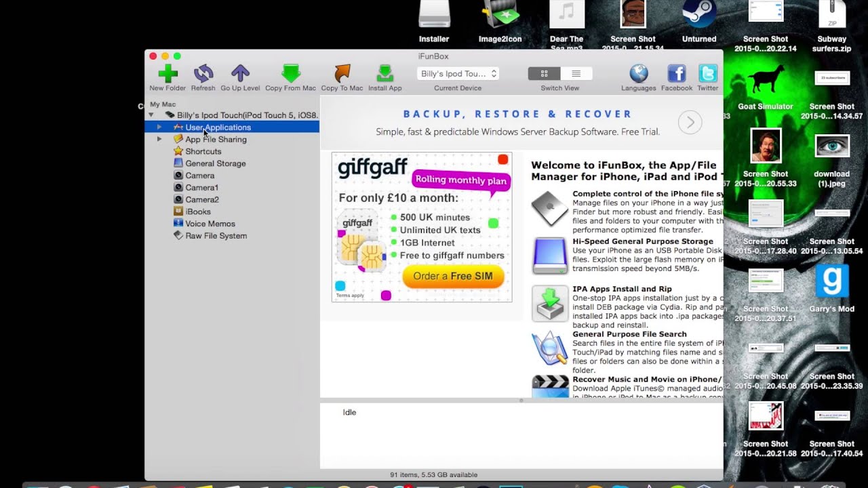This screenshot has height=488, width=868.
Task: Click the Hi-Speed Storage drive icon
Action: point(550,256)
